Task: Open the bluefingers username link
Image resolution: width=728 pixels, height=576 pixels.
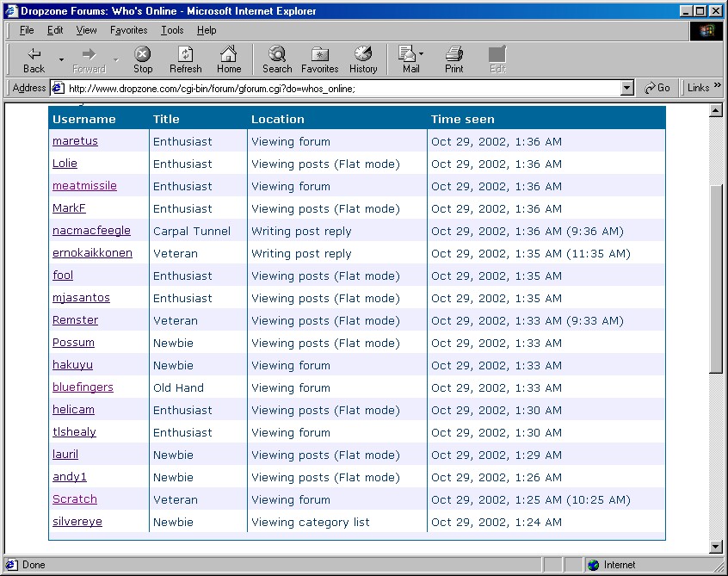Action: tap(83, 387)
